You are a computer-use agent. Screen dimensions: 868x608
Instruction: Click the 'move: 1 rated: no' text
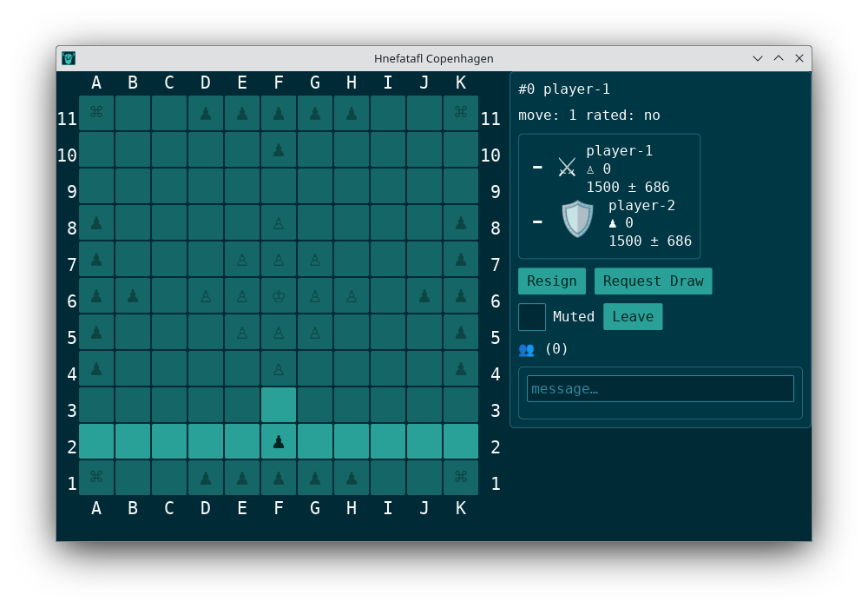pyautogui.click(x=589, y=116)
